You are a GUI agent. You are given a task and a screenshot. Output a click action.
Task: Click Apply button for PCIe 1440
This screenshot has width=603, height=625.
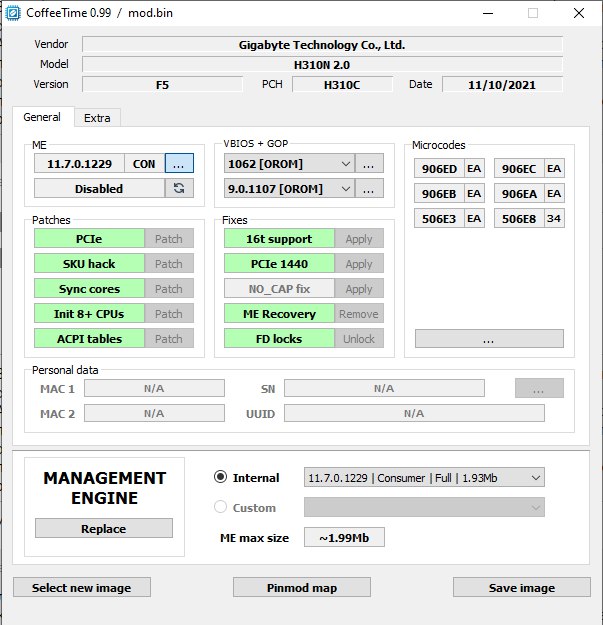coord(359,263)
